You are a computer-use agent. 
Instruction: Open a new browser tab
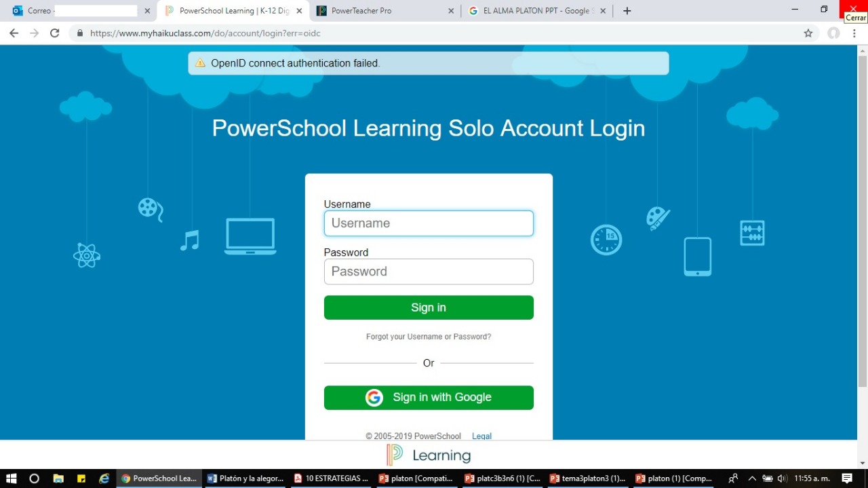point(627,11)
